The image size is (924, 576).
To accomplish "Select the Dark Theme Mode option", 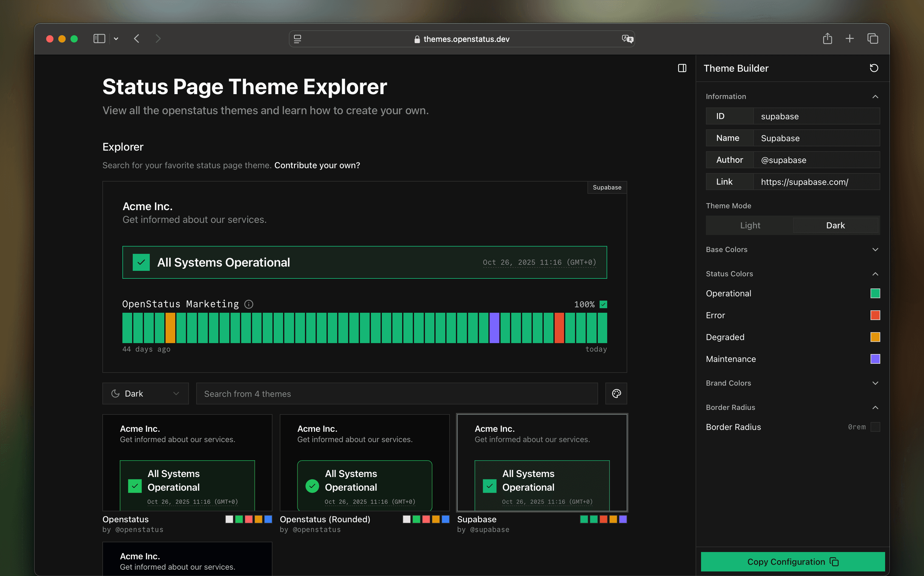I will (x=835, y=225).
